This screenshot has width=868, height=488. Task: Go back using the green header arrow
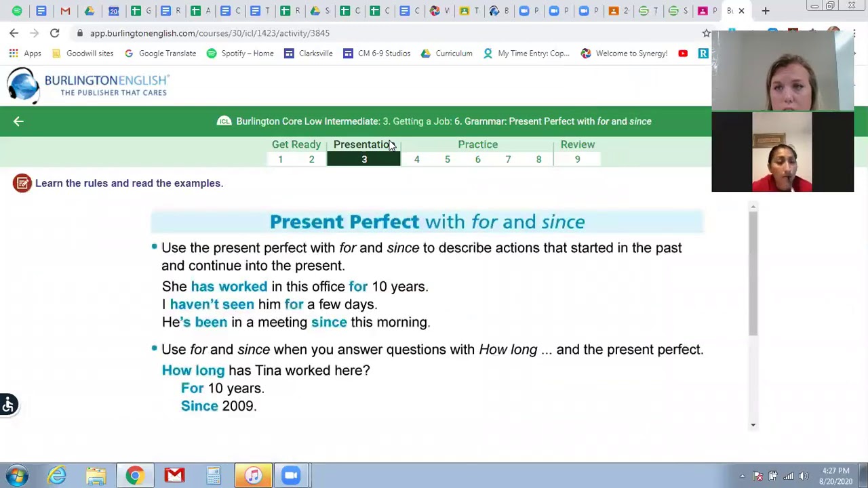[18, 121]
